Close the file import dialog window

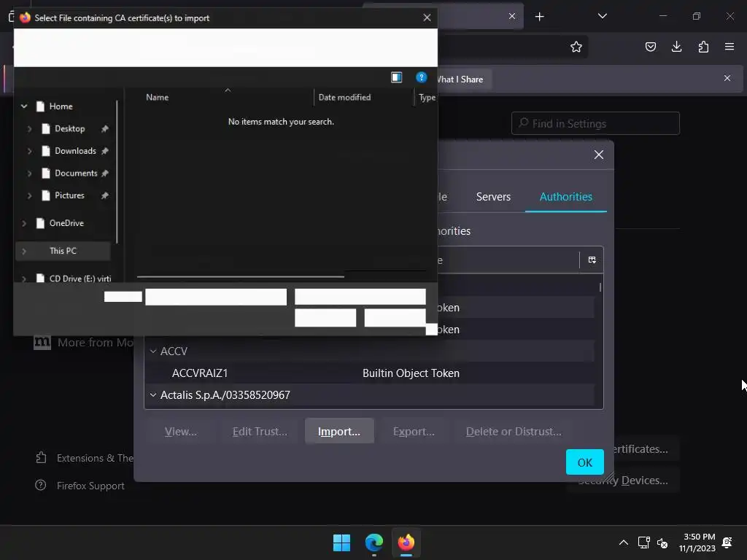[427, 17]
